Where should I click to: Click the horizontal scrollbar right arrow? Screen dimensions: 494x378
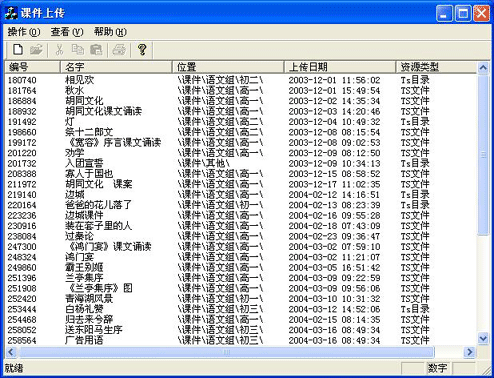coord(470,352)
